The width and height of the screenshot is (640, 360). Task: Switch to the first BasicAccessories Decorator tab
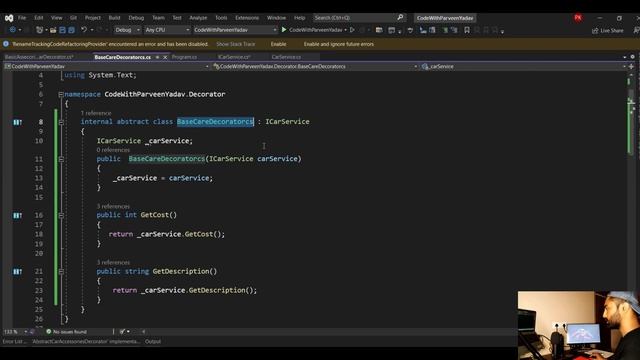[x=39, y=57]
